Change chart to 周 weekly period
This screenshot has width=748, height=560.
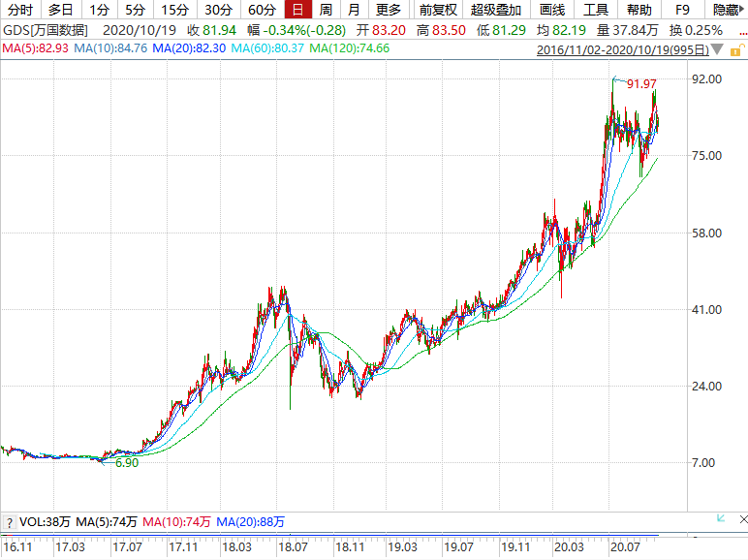tap(326, 10)
